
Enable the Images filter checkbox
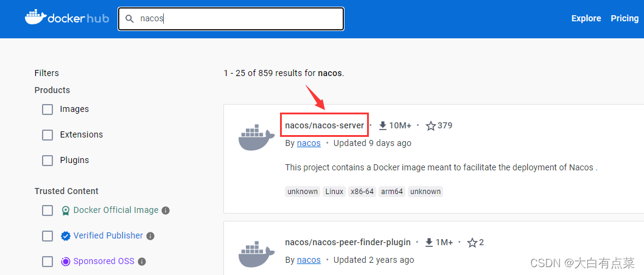click(47, 110)
